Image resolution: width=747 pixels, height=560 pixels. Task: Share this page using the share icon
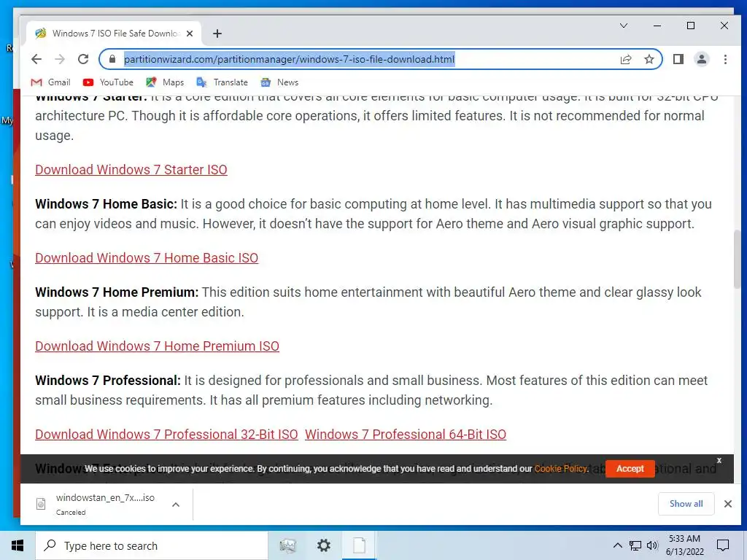[625, 59]
